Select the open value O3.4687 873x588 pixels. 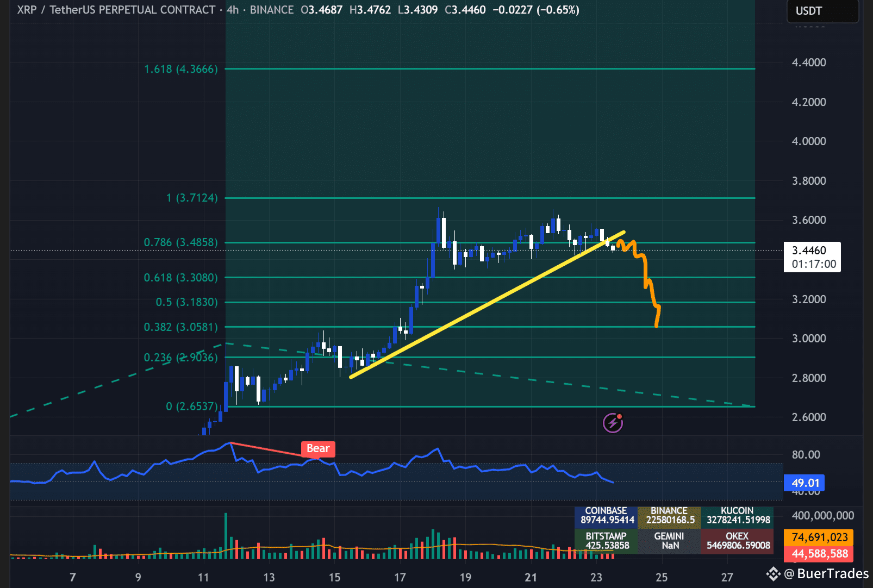coord(321,10)
